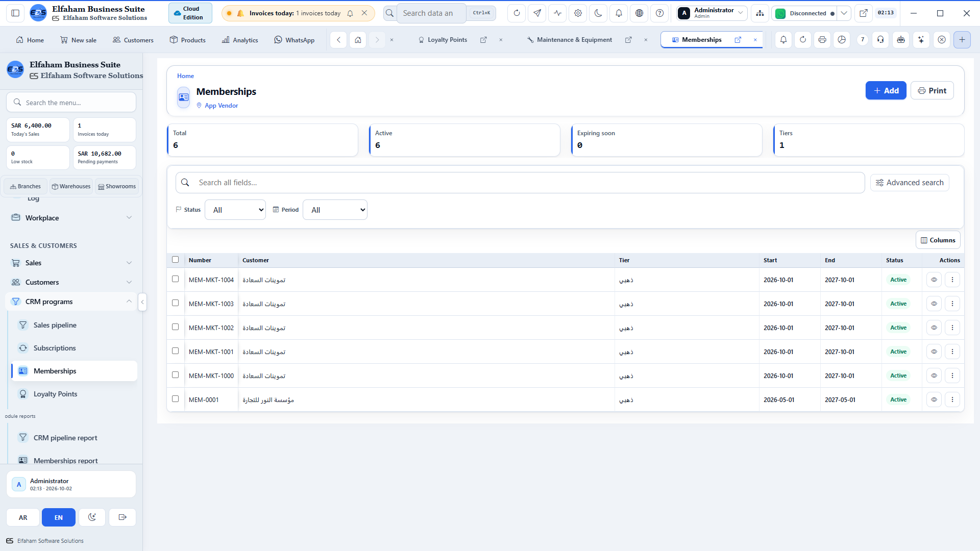
Task: Open Advanced search
Action: 910,183
